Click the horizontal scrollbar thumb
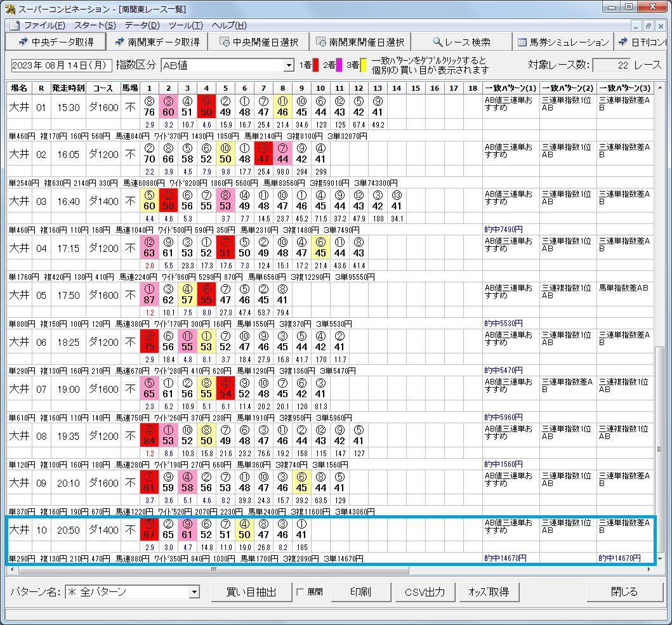The width and height of the screenshot is (672, 625). tap(213, 570)
